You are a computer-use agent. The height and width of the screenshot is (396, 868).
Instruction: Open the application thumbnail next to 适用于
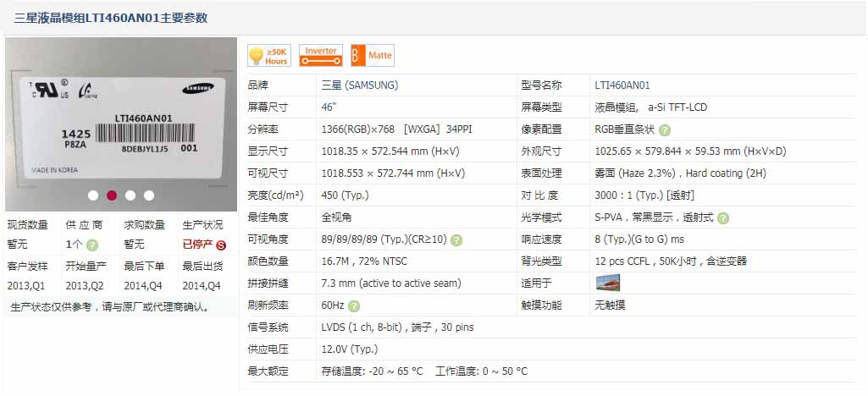607,283
